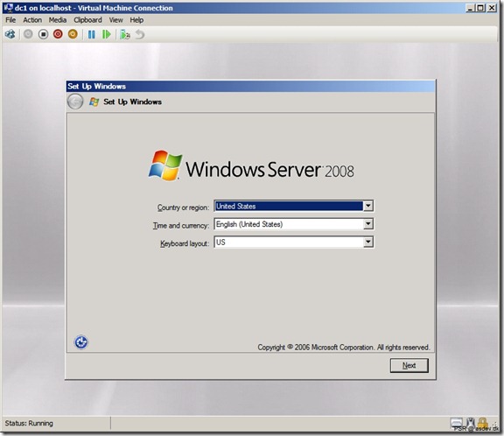Expand the Keyboard layout dropdown
This screenshot has height=436, width=504.
coord(368,242)
